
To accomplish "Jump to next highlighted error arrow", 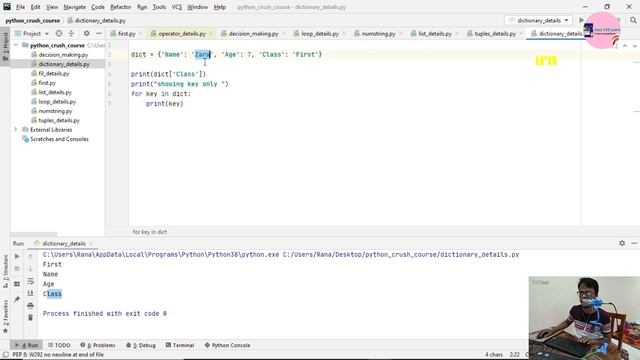I will tap(634, 46).
